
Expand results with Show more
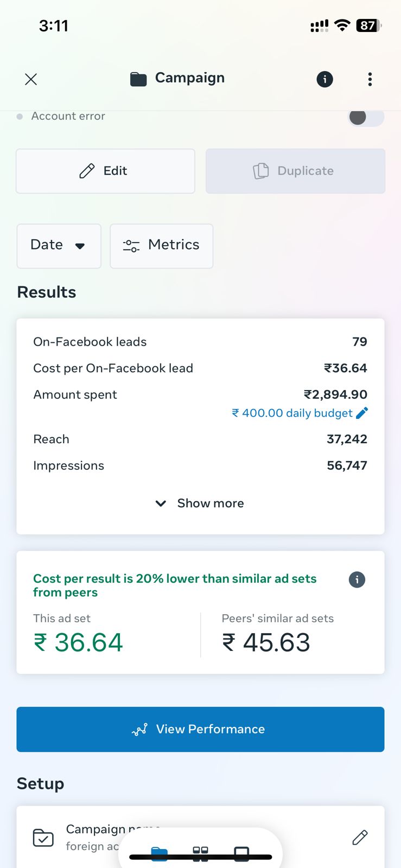pos(200,503)
